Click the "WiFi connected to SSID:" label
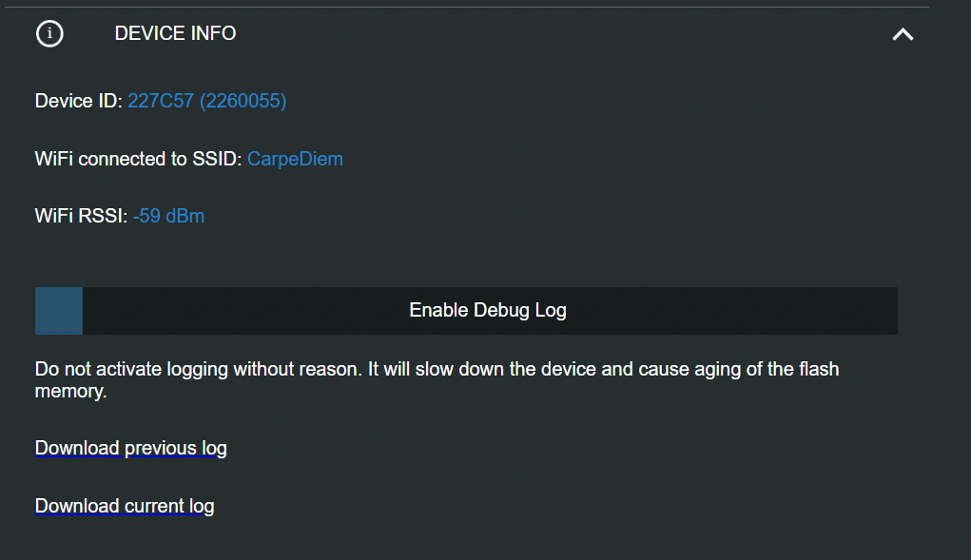Viewport: 971px width, 560px height. point(138,159)
